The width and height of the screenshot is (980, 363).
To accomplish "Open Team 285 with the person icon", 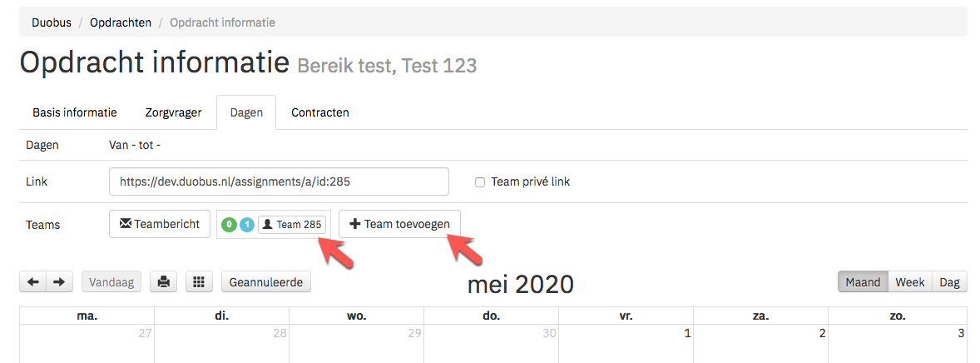I will pos(292,225).
